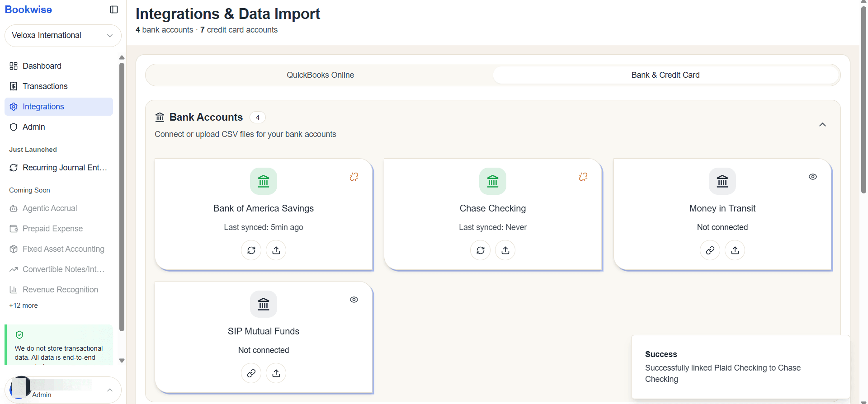The width and height of the screenshot is (868, 404).
Task: Open the Admin section
Action: pos(59,127)
